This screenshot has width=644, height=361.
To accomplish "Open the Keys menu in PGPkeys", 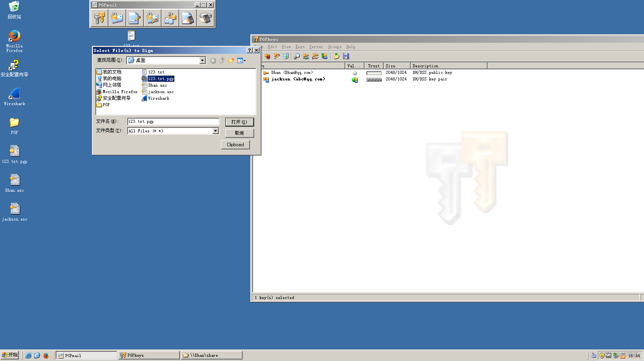I will coord(300,47).
